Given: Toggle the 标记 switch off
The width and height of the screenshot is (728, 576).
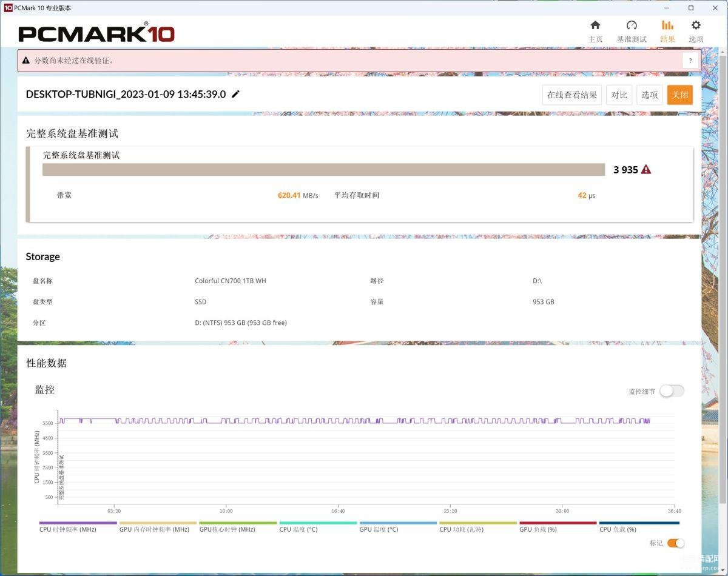Looking at the screenshot, I should point(676,543).
